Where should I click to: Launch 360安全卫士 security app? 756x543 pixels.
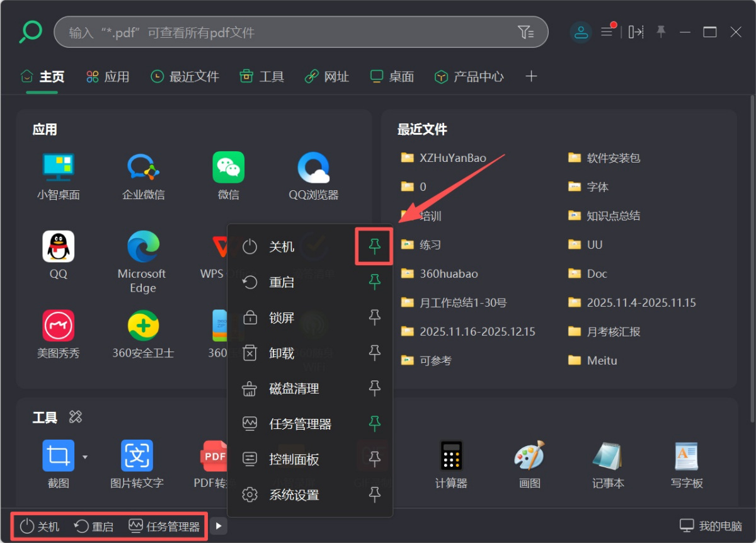point(142,334)
